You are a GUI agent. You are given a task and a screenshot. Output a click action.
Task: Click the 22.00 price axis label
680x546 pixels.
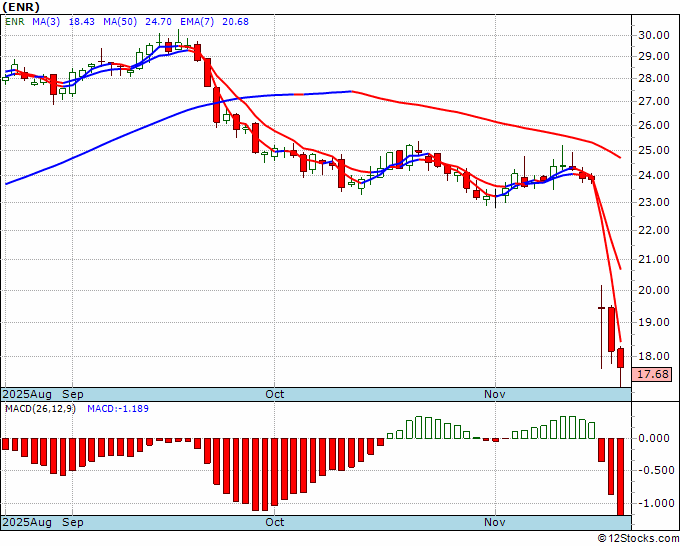[x=654, y=230]
